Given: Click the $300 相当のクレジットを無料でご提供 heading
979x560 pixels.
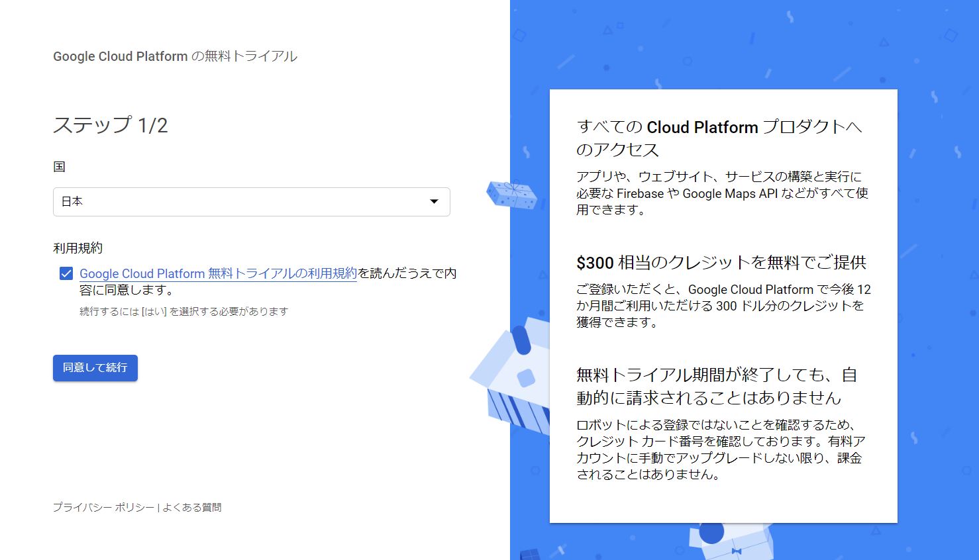Looking at the screenshot, I should tap(721, 263).
